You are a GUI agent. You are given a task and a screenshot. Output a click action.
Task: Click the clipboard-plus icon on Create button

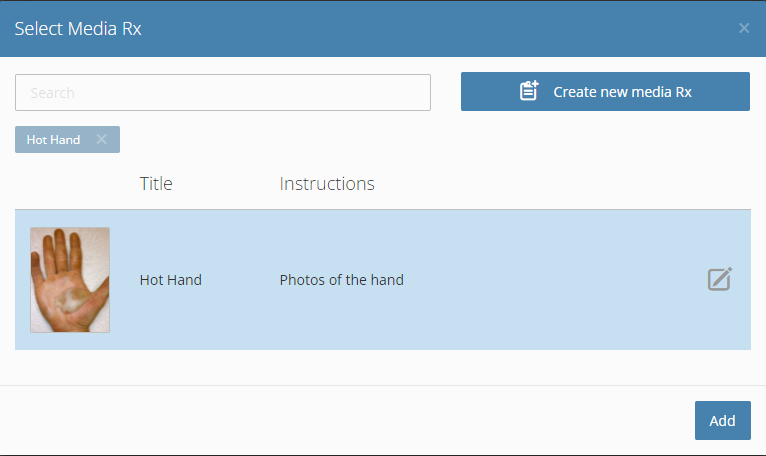529,91
